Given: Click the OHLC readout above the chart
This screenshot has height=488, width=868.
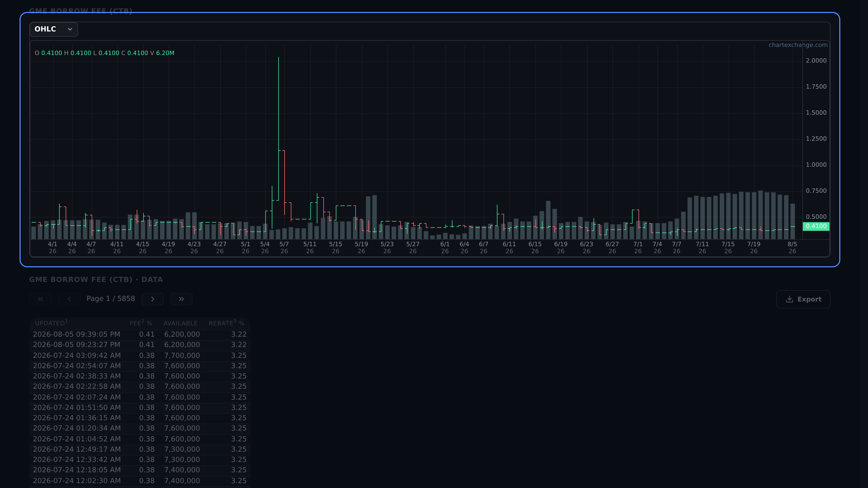Looking at the screenshot, I should click(x=104, y=53).
